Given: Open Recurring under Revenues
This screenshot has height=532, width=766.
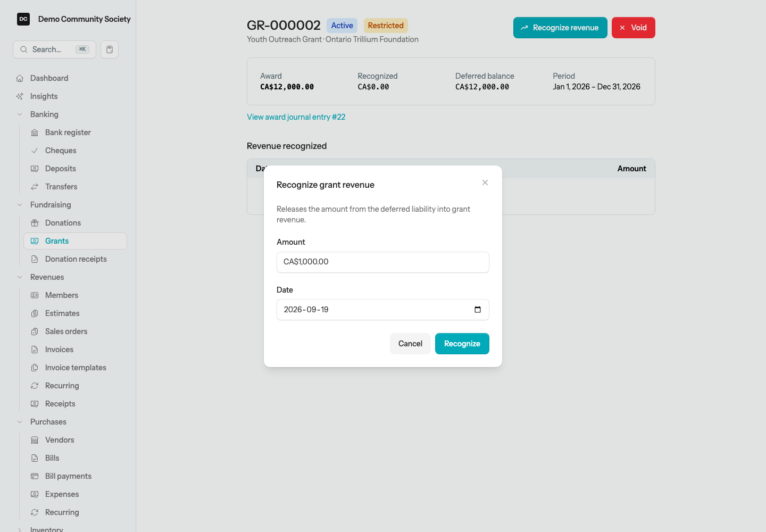Looking at the screenshot, I should point(75,386).
